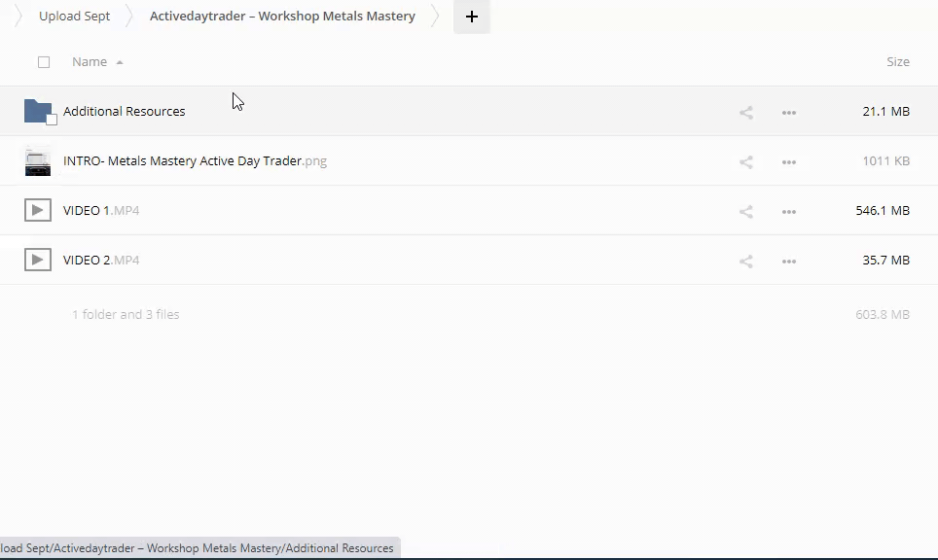Click the VIDEO 2.MP4 play icon

point(38,261)
